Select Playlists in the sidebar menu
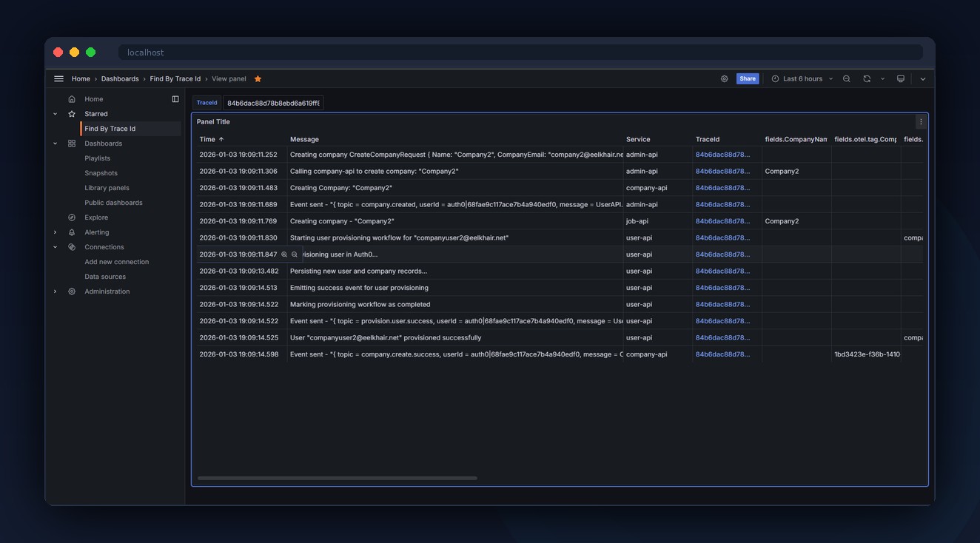Screen dimensions: 980x543 click(98, 158)
